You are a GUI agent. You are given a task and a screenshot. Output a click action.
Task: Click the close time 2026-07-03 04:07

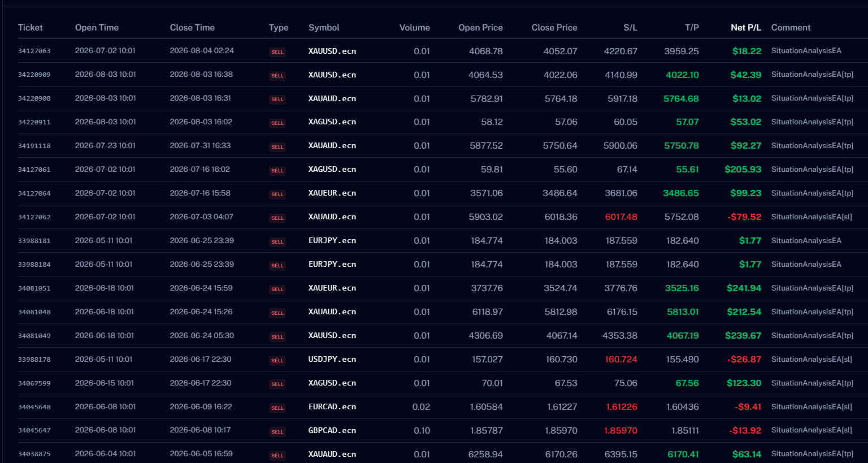[201, 217]
